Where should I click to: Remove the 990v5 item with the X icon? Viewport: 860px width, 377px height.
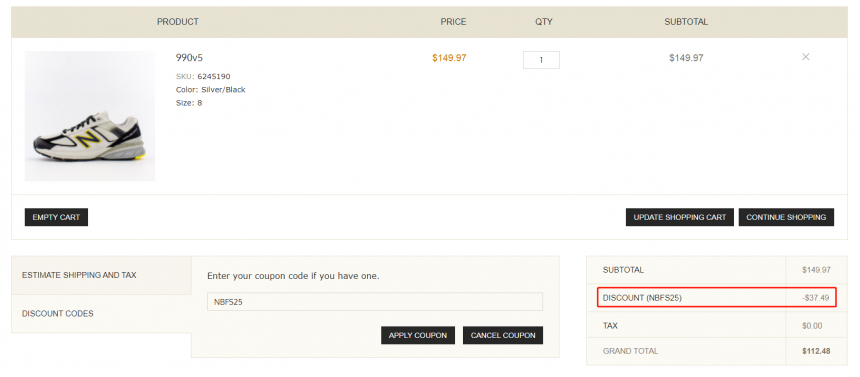[805, 57]
